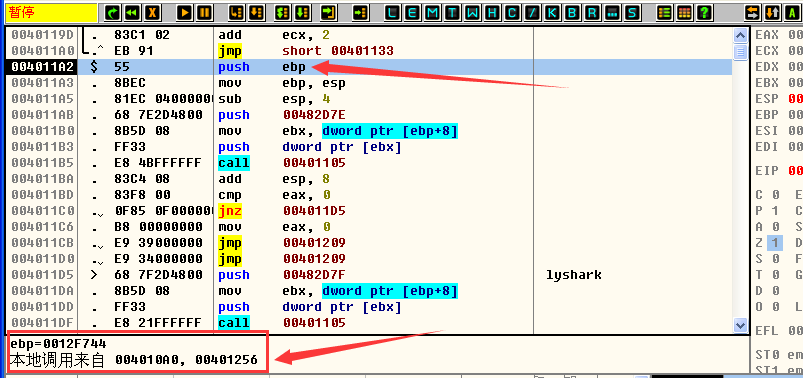
Task: Open the appearance options grid icon
Action: (685, 12)
